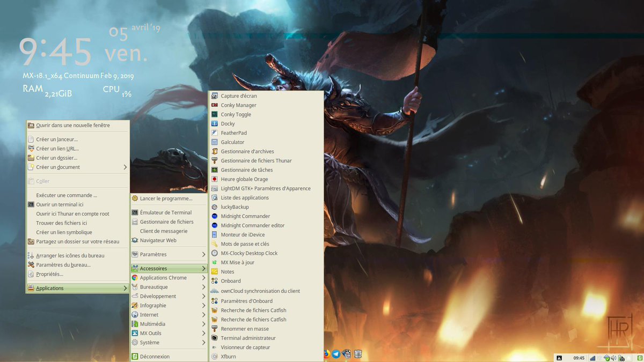Launch Émulateur de Terminal
Image resolution: width=644 pixels, height=362 pixels.
click(x=169, y=212)
